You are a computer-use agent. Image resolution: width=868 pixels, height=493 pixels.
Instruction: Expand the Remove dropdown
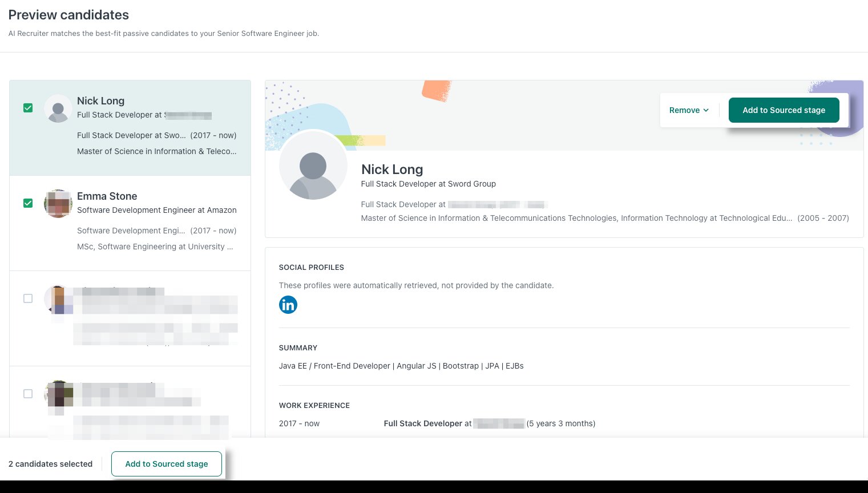689,110
